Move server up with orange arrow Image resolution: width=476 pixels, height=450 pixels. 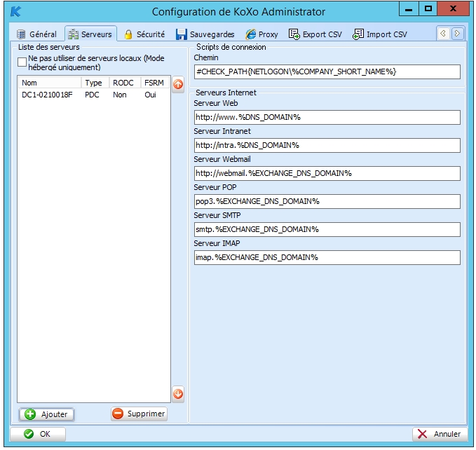click(178, 84)
